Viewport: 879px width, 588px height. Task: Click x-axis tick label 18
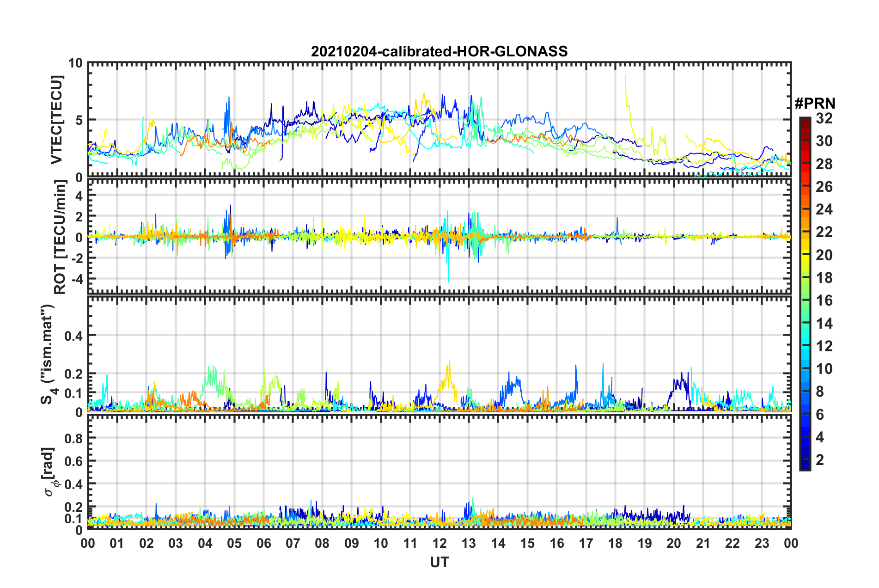pos(615,543)
